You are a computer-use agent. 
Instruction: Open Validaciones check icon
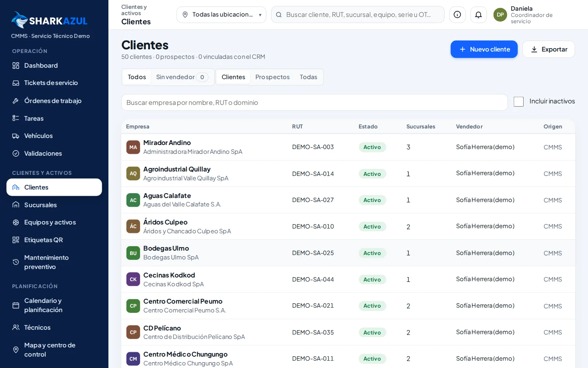tap(16, 153)
